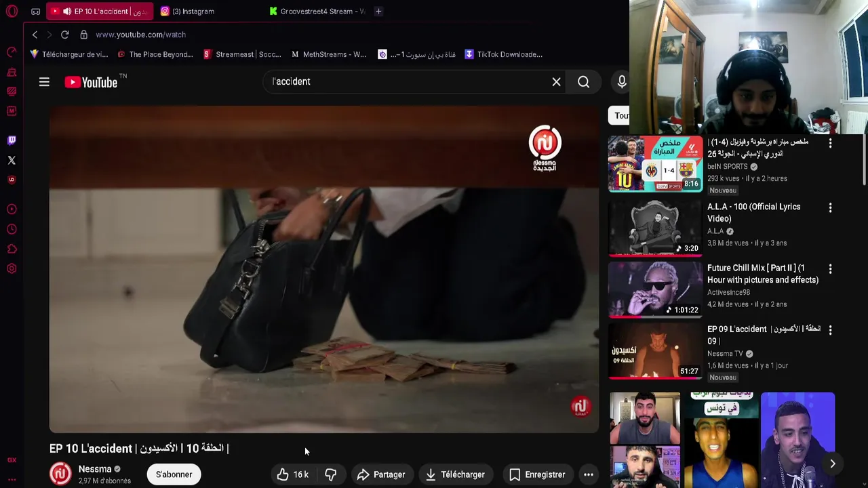Focus the www.youtube.com/watch address bar
Screen dimensions: 868x488
[x=140, y=35]
